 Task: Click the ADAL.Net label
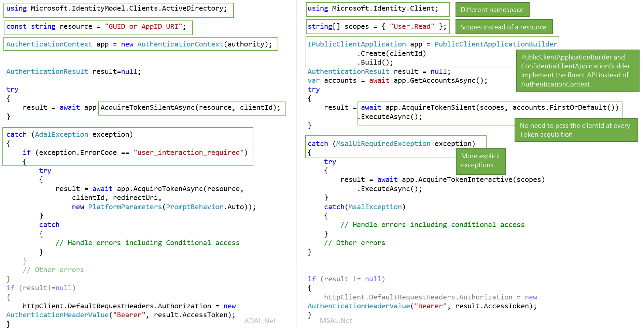pos(260,321)
